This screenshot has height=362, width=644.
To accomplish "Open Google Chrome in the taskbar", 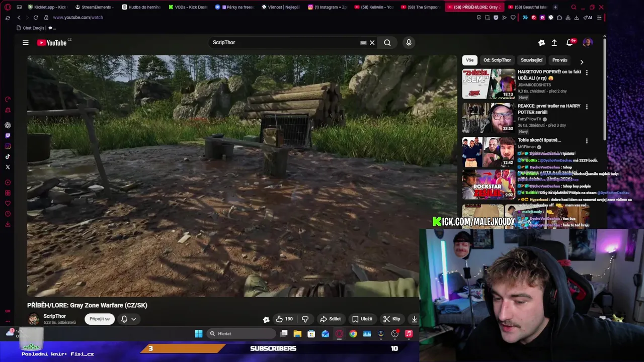I will 353,333.
